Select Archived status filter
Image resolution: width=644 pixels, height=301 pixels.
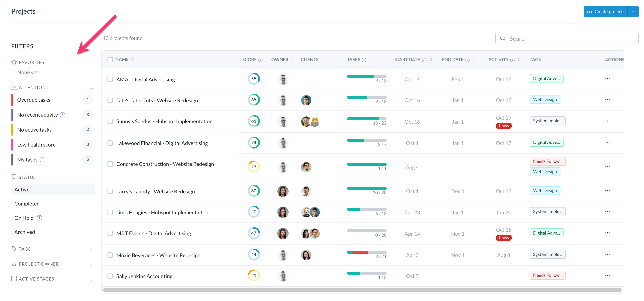[x=24, y=232]
